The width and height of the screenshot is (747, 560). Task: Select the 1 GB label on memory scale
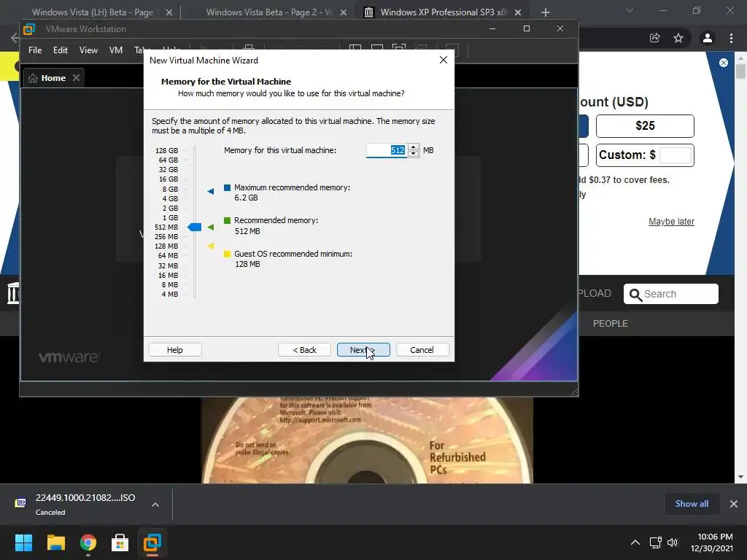[170, 217]
